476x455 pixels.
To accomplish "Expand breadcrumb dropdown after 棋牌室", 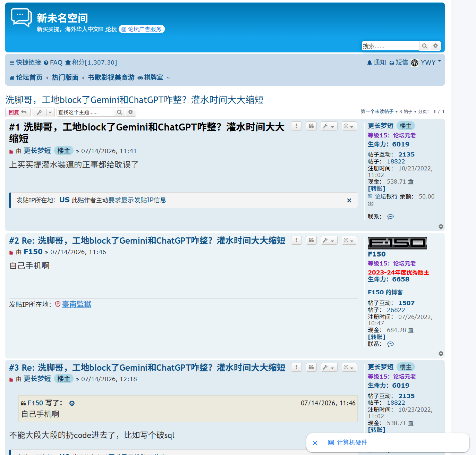I will (168, 78).
